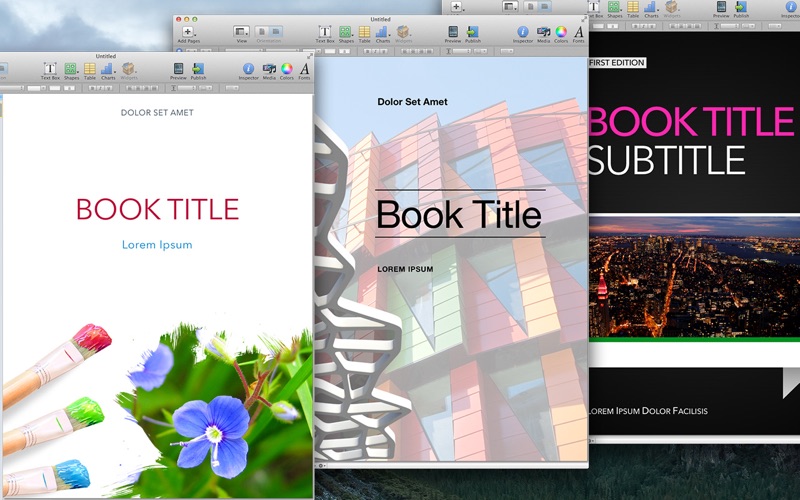Screen dimensions: 800x500
Task: Open Media browser in flower-cover window
Action: pyautogui.click(x=269, y=71)
